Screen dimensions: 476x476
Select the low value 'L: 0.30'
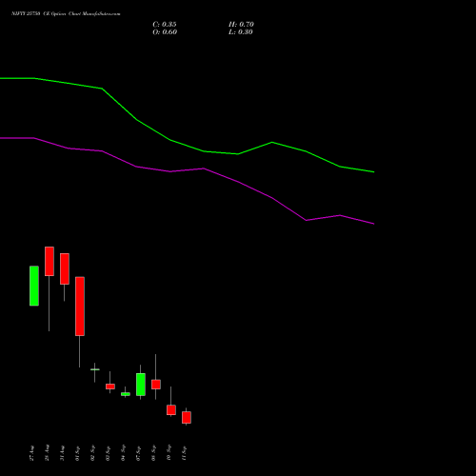pos(241,32)
